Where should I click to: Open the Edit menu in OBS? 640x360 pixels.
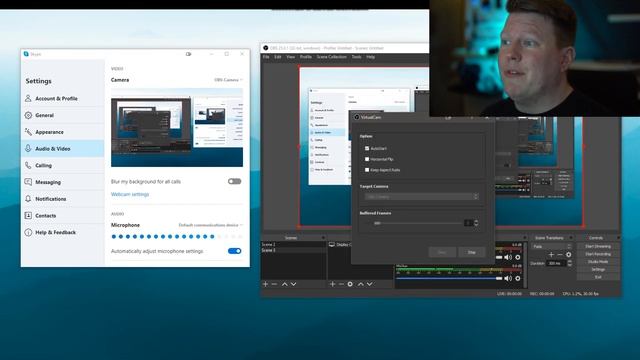(x=278, y=57)
